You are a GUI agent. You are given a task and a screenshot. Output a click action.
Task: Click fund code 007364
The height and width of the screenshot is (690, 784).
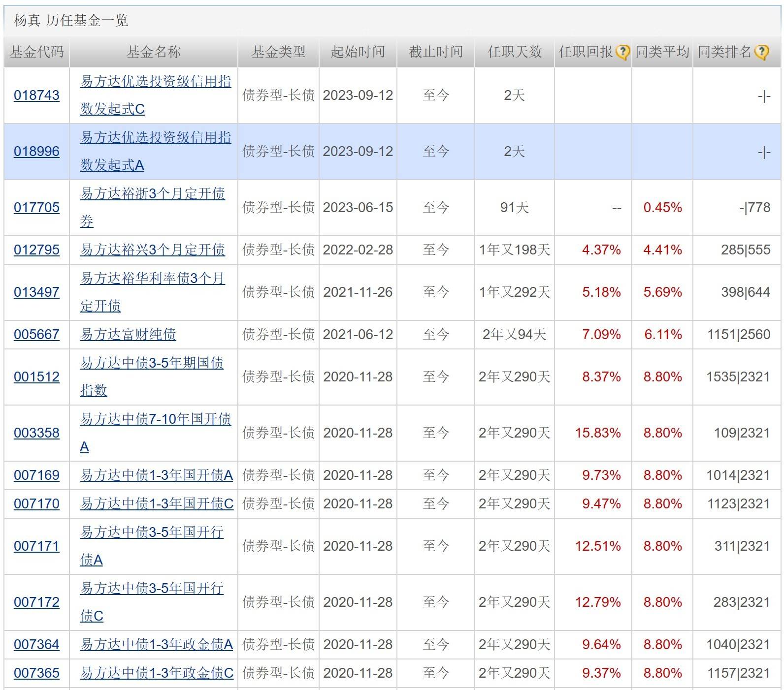[x=36, y=644]
